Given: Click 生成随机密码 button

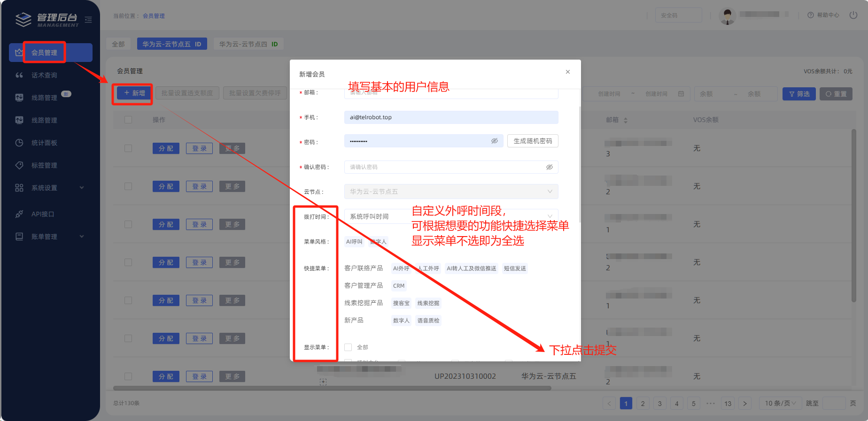Looking at the screenshot, I should pyautogui.click(x=533, y=141).
